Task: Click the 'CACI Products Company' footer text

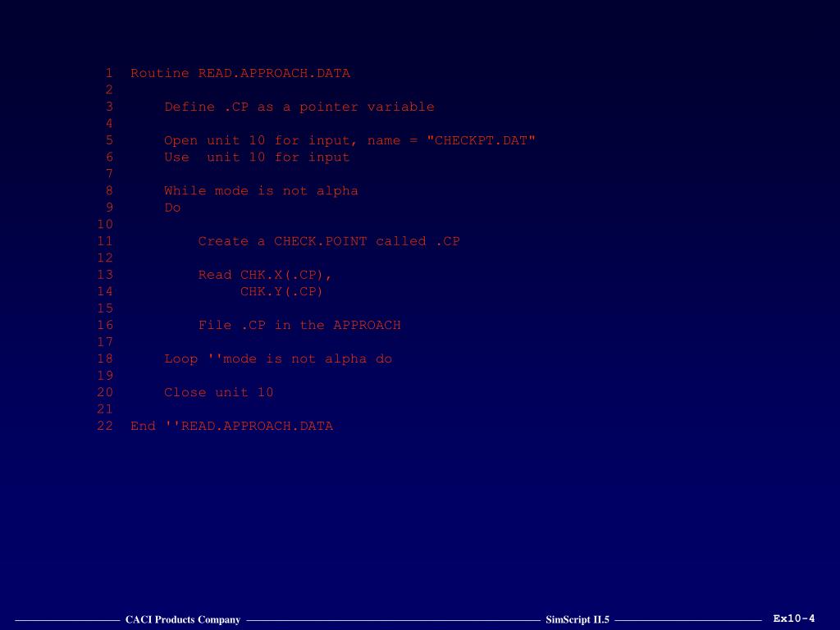Action: point(183,619)
